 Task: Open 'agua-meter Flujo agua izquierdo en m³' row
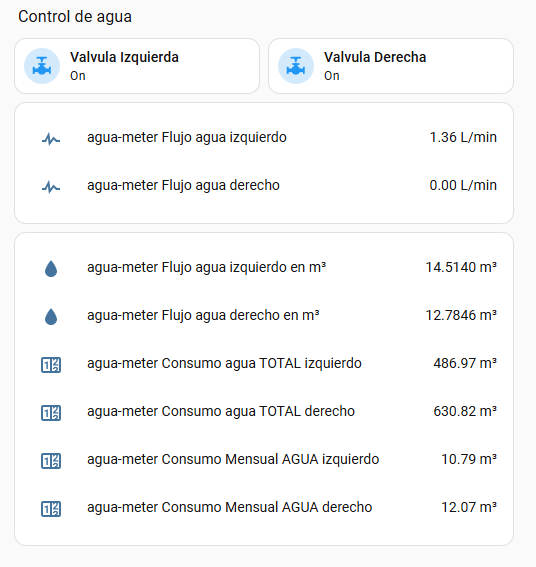264,268
